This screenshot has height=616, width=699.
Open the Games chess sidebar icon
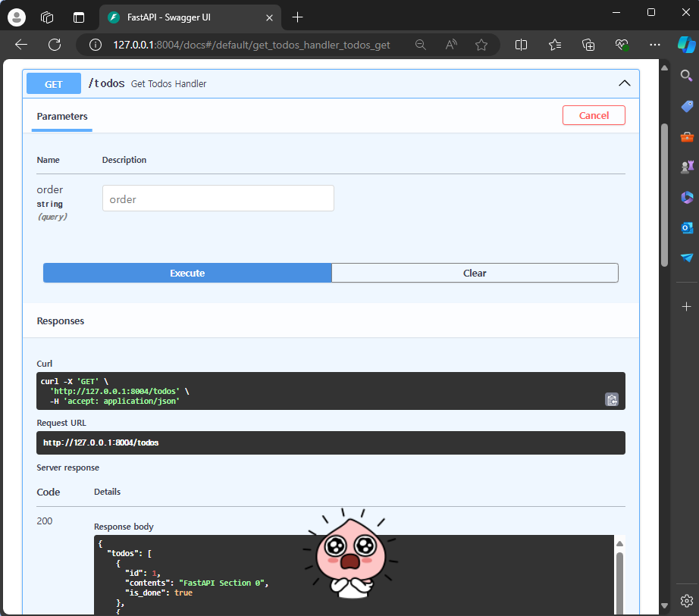coord(687,167)
